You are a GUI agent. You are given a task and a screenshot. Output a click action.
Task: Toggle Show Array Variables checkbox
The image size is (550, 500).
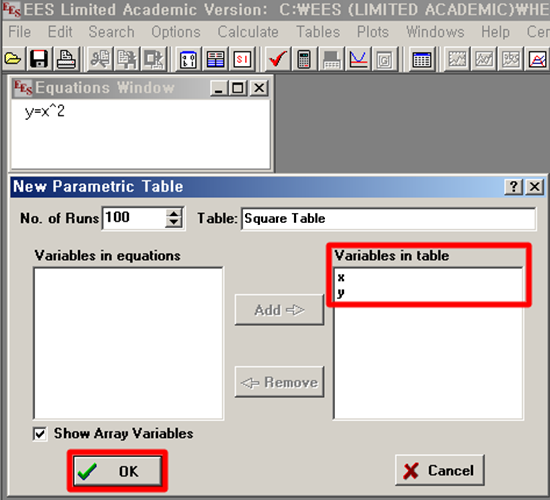pyautogui.click(x=40, y=434)
